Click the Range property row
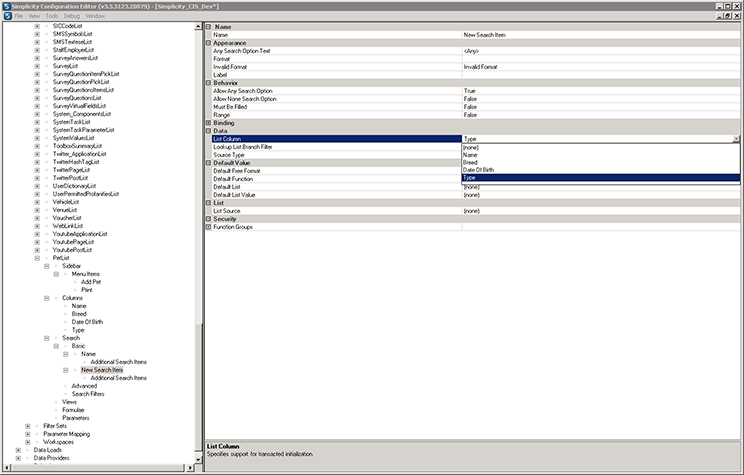This screenshot has height=475, width=744. 475,115
